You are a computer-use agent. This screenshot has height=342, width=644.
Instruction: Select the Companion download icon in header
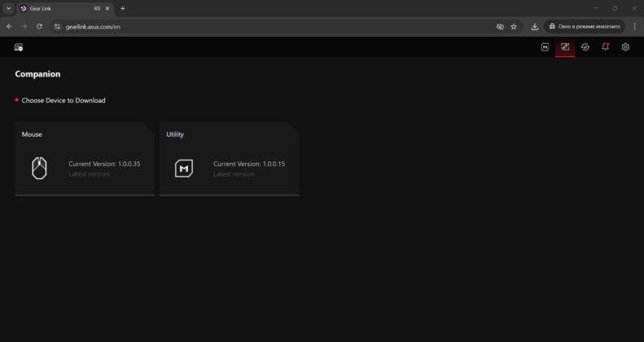coord(565,47)
